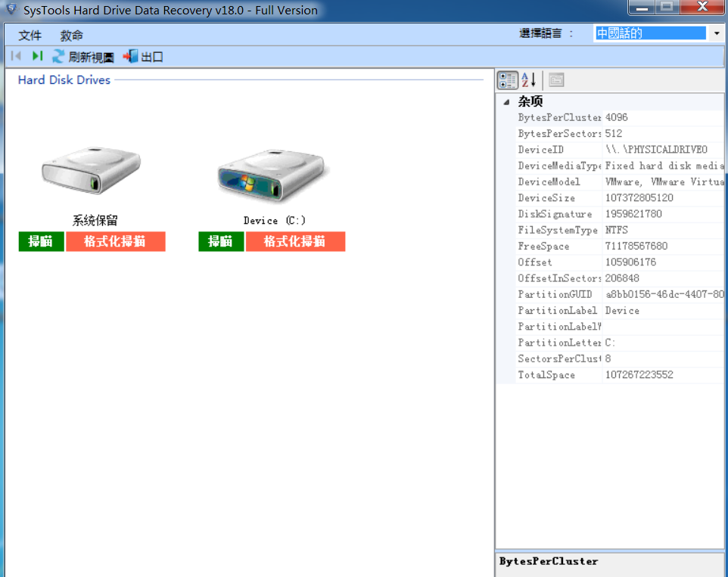Screen dimensions: 728x577
Task: Open the 救命 help menu
Action: (71, 36)
